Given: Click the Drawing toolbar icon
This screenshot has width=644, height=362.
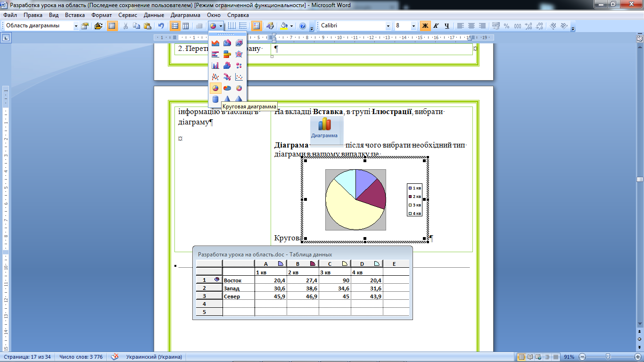Looking at the screenshot, I should click(271, 26).
